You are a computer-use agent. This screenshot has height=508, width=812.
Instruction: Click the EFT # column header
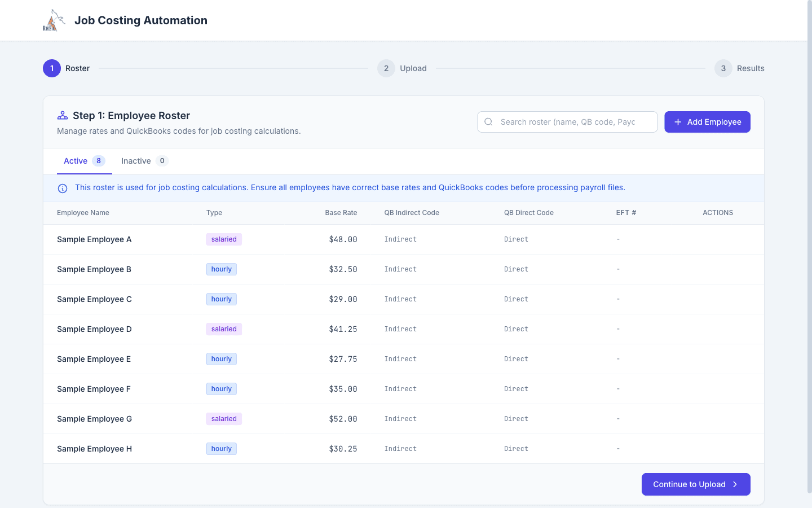(x=626, y=213)
